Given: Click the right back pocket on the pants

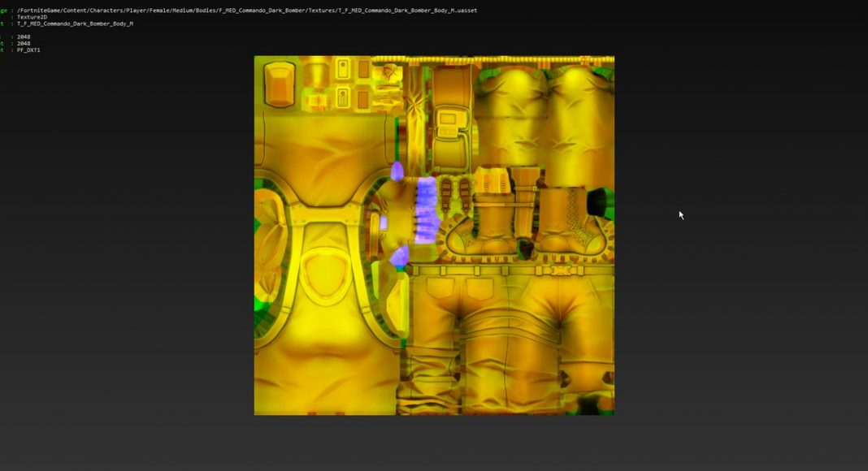Looking at the screenshot, I should (480, 287).
